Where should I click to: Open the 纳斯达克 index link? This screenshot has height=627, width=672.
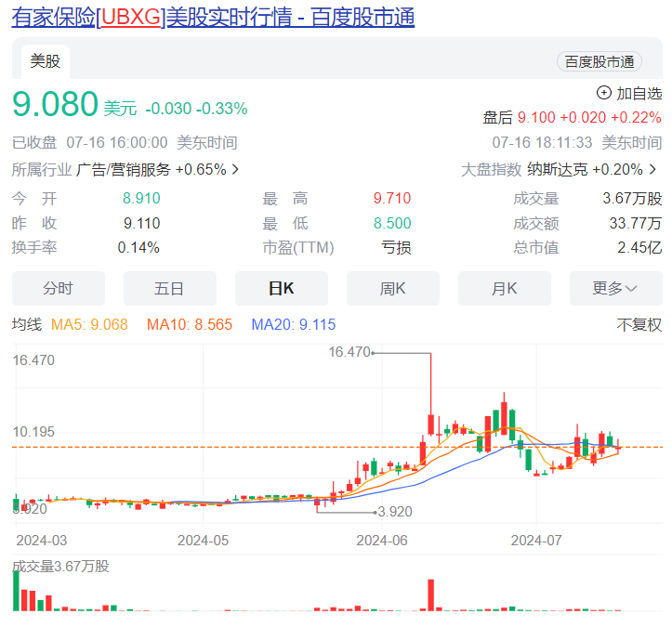click(557, 170)
